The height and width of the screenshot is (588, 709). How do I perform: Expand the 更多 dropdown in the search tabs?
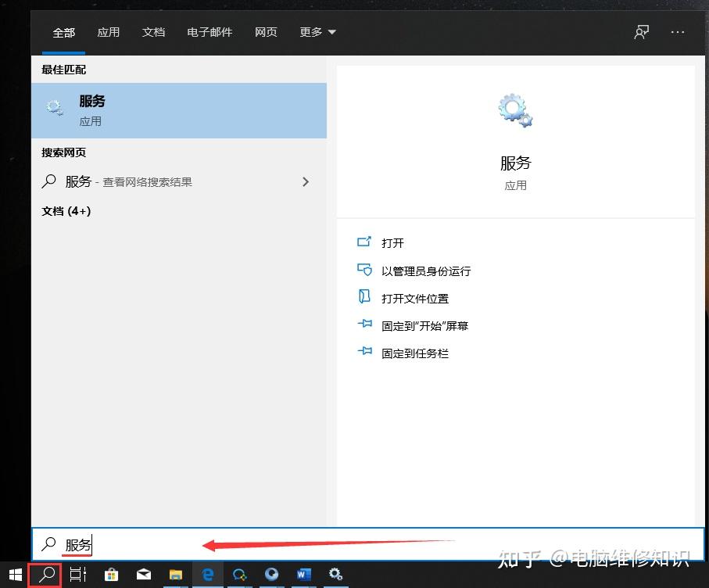point(317,32)
